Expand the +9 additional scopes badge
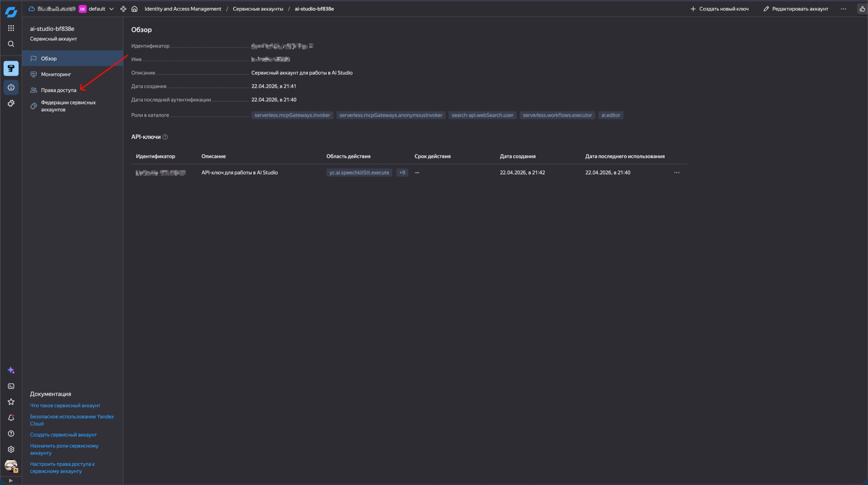Viewport: 868px width, 485px height. pos(402,172)
